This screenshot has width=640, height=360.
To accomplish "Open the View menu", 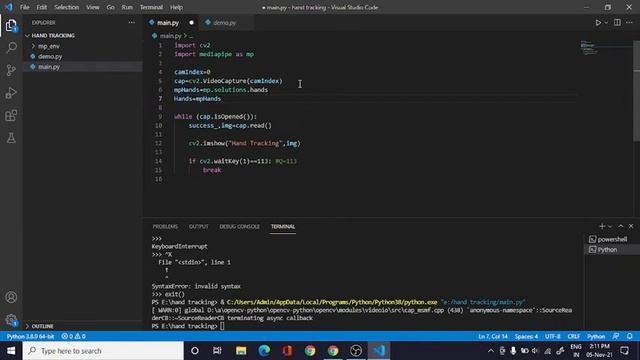I will click(92, 7).
